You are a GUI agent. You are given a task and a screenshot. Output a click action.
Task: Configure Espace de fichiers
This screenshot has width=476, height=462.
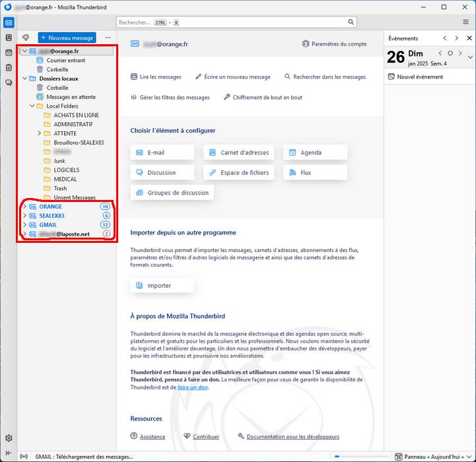pos(239,172)
